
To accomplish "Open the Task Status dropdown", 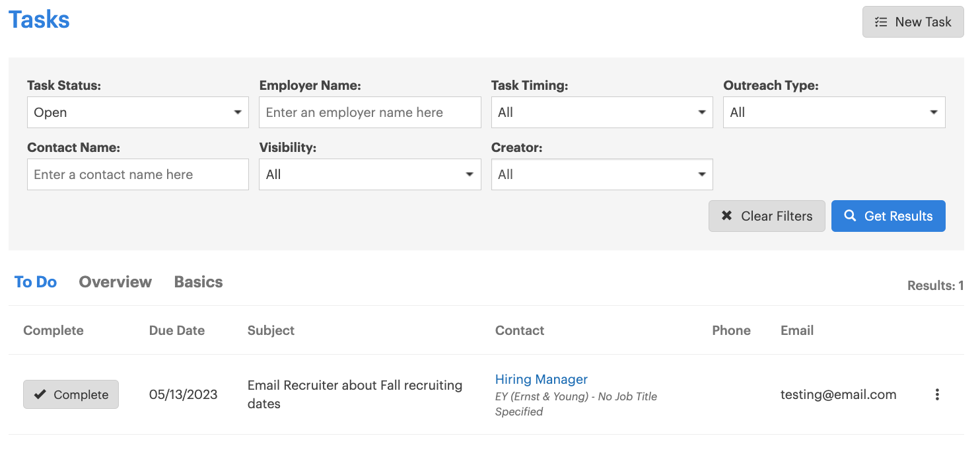I will point(138,112).
